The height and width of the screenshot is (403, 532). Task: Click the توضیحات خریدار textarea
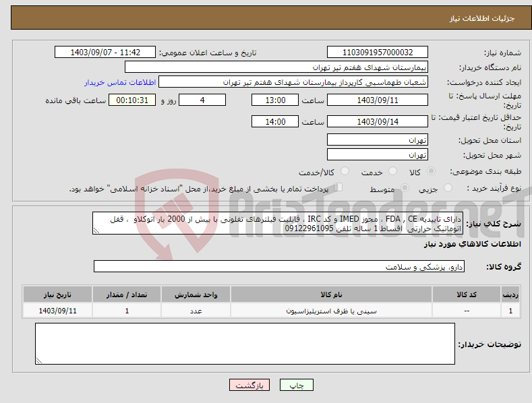pyautogui.click(x=245, y=344)
